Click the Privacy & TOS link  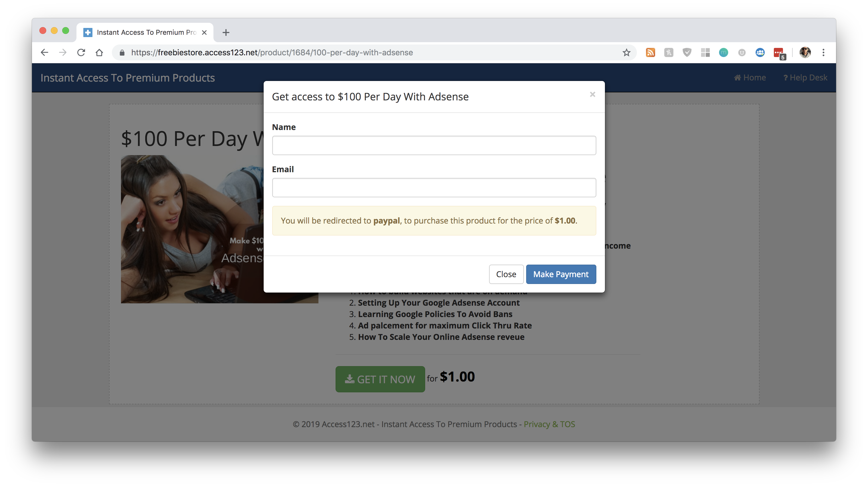click(549, 424)
